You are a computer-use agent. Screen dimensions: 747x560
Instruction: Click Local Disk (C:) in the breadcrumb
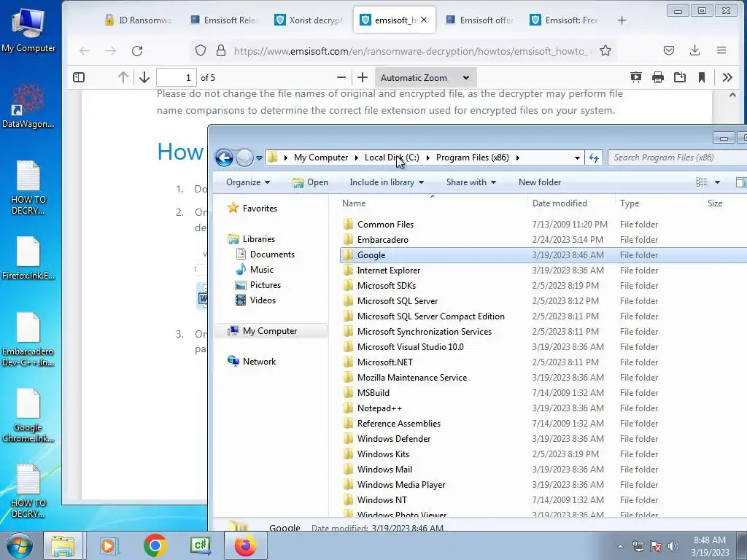pyautogui.click(x=392, y=157)
